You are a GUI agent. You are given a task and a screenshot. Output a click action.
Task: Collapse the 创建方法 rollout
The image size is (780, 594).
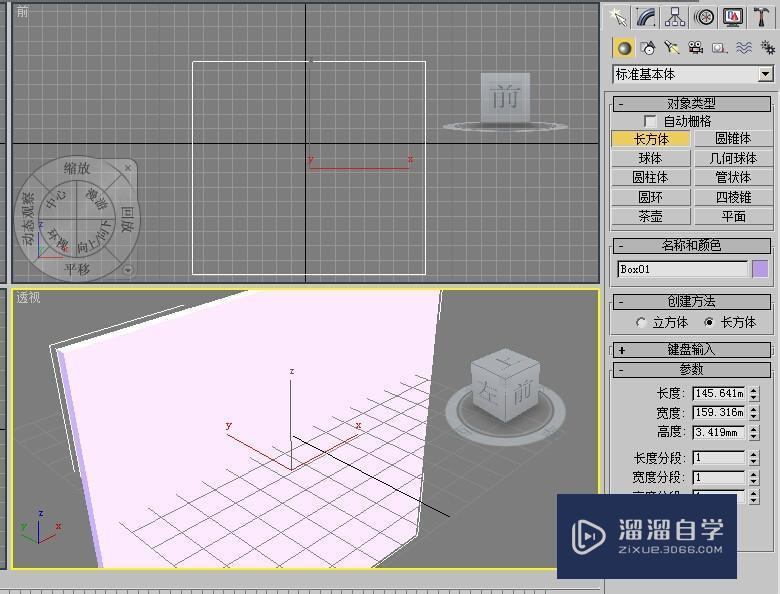[x=691, y=301]
